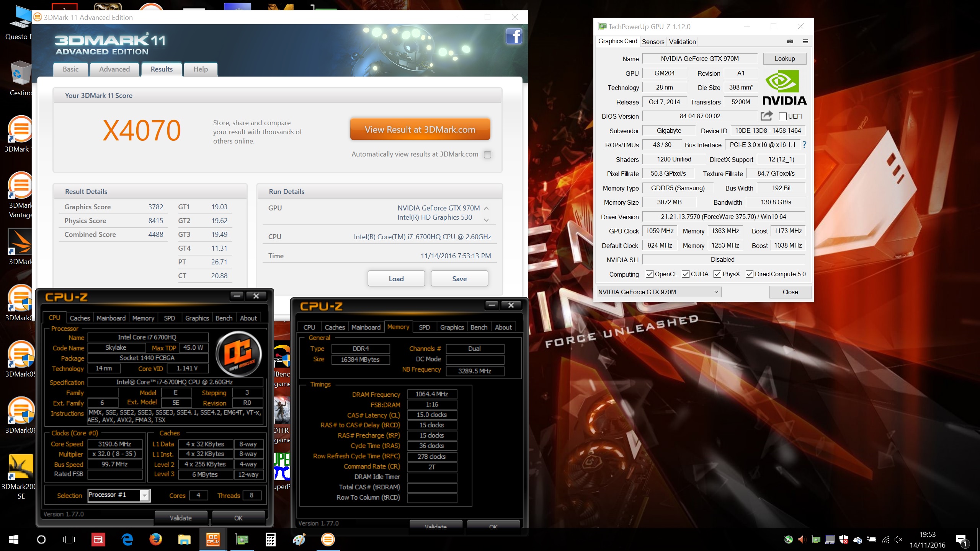Open 3DMark06 desktop shortcut
This screenshot has height=551, width=980.
coord(20,415)
